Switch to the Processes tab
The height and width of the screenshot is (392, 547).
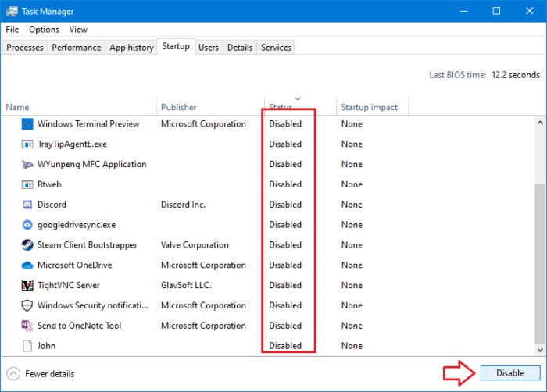pyautogui.click(x=25, y=48)
